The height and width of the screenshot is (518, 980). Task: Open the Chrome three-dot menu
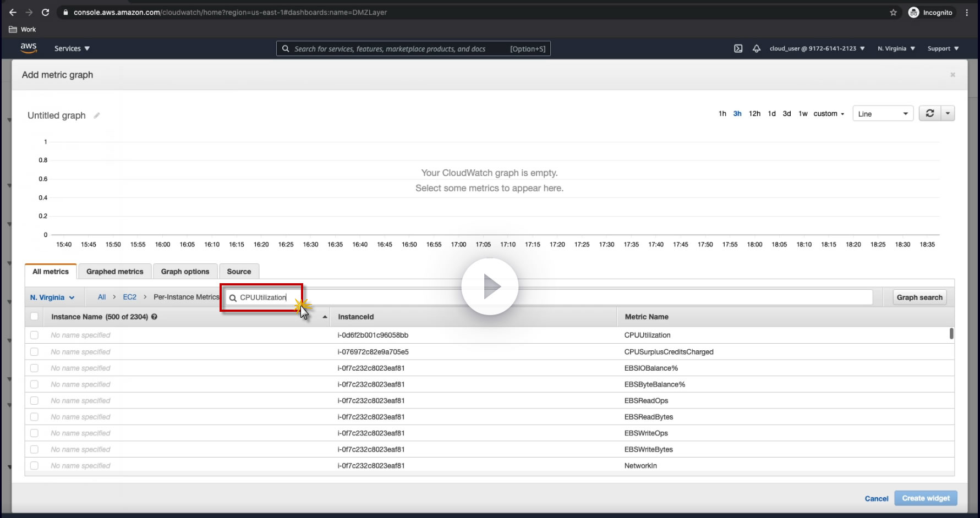pyautogui.click(x=967, y=12)
